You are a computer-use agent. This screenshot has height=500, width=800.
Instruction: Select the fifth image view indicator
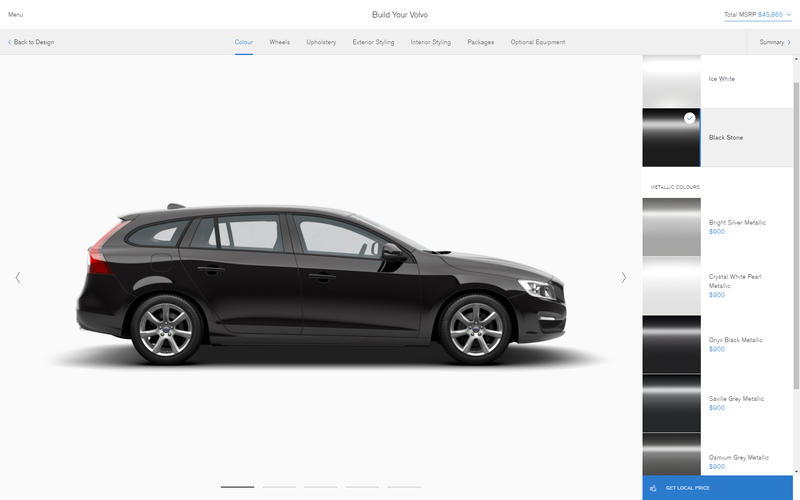(404, 487)
